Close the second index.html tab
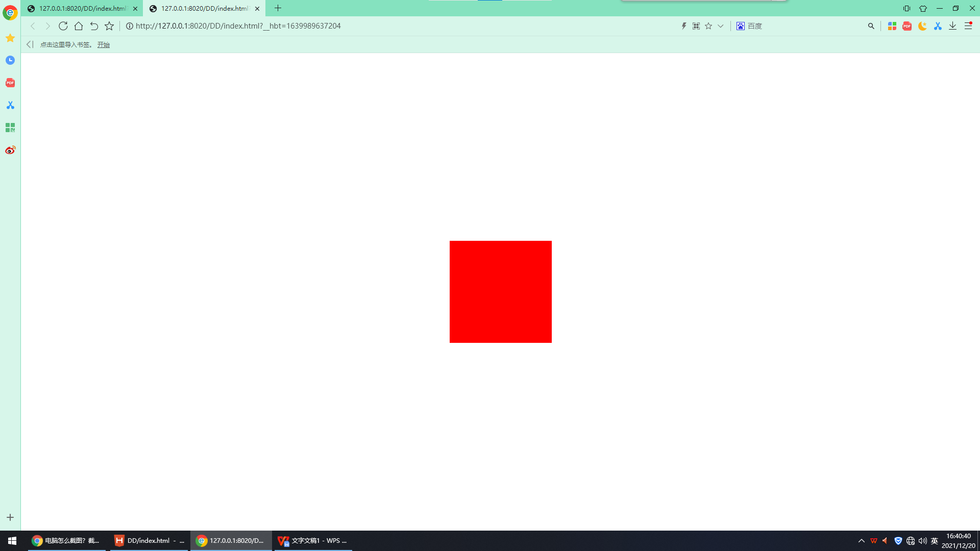 pyautogui.click(x=257, y=9)
